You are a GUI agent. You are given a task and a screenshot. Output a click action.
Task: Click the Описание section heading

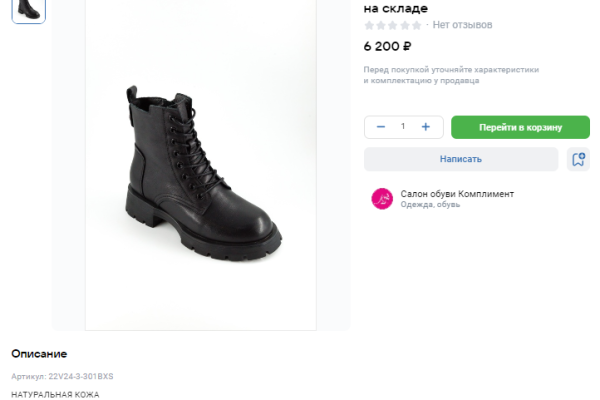pos(39,354)
